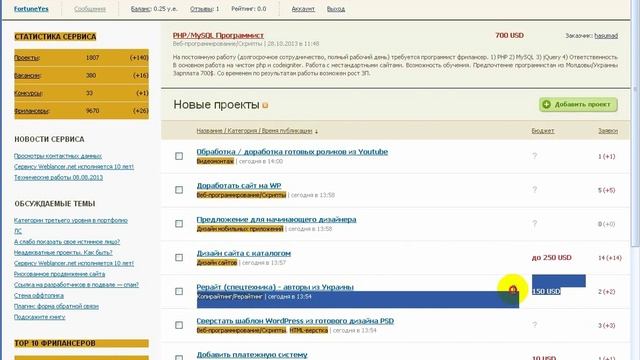Open Сообщения in the top bar
Screen dimensions: 640x360
click(x=90, y=9)
